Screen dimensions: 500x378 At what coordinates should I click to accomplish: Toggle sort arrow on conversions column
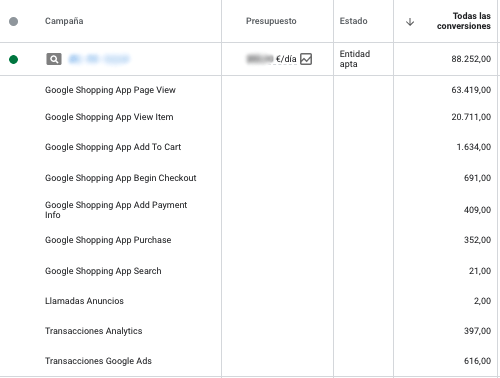(x=410, y=22)
